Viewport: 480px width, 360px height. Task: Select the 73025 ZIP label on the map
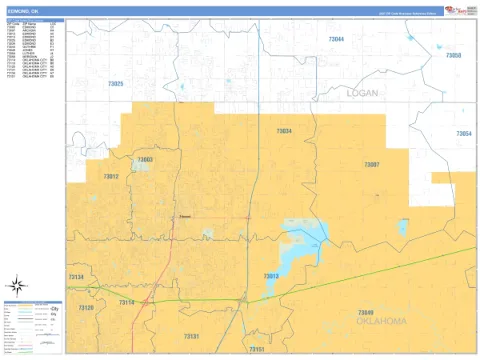pyautogui.click(x=115, y=84)
